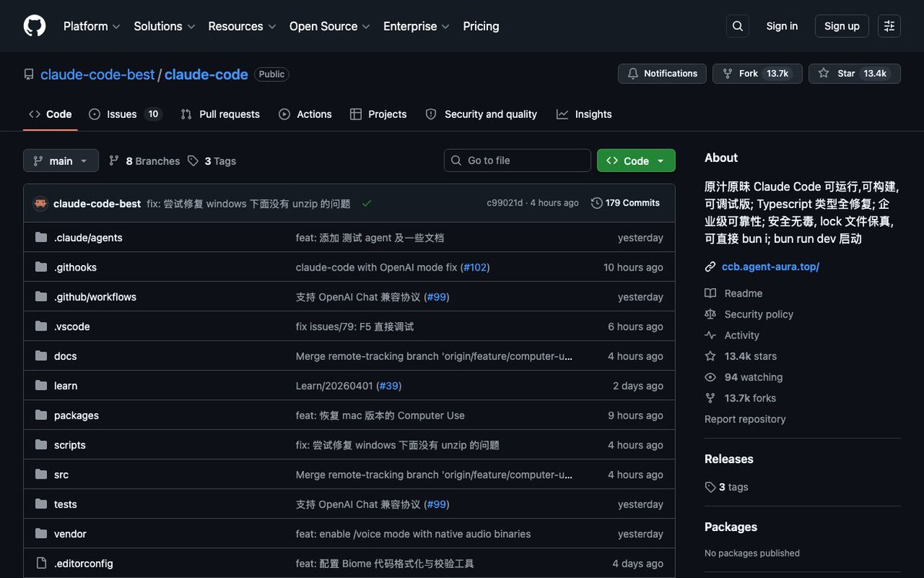Image resolution: width=924 pixels, height=578 pixels.
Task: Open the .vscode folder
Action: (x=72, y=327)
